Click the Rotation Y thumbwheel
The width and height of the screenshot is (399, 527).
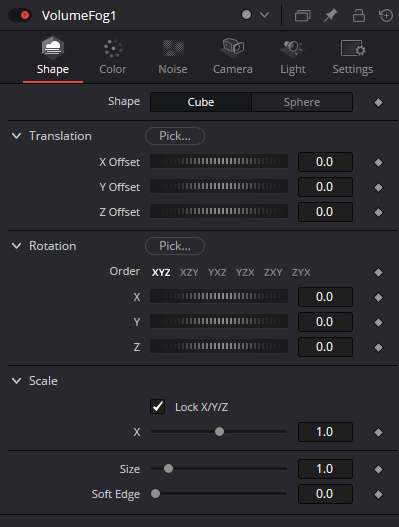click(219, 321)
